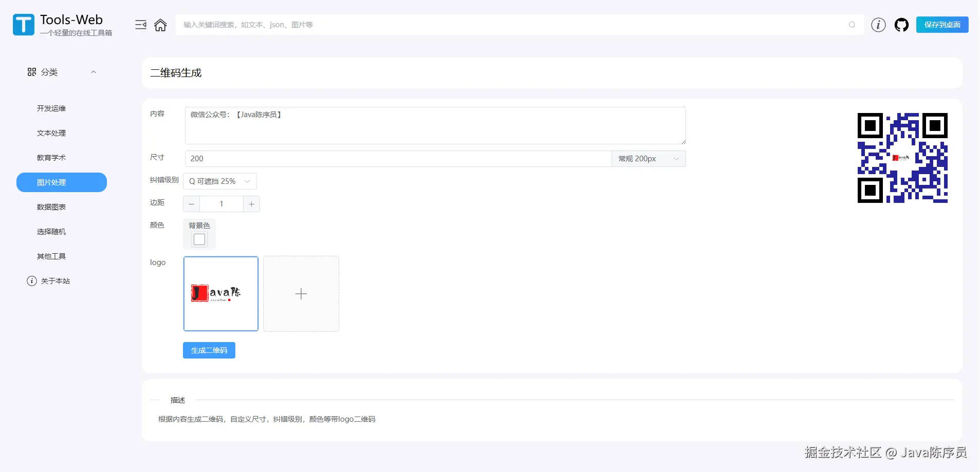Open 关于本站 about page
This screenshot has height=472, width=980.
click(x=56, y=281)
